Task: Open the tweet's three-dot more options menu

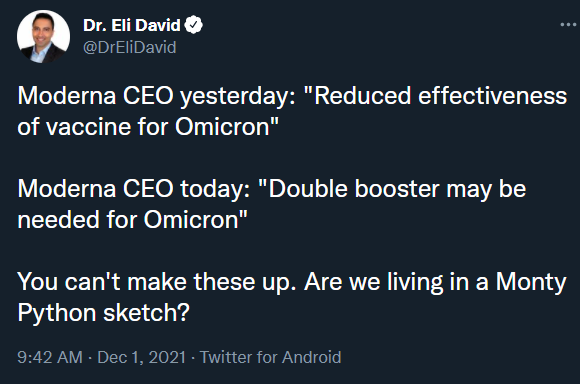Action: click(568, 25)
